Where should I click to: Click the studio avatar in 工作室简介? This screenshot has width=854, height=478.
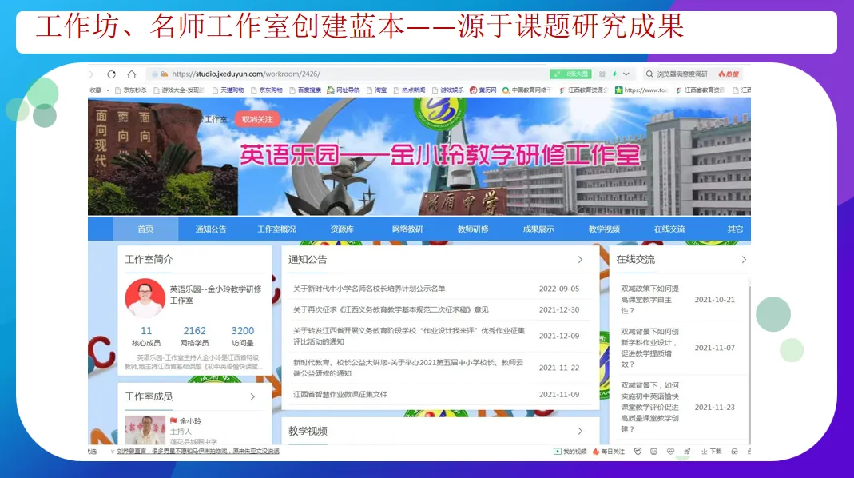pos(145,298)
